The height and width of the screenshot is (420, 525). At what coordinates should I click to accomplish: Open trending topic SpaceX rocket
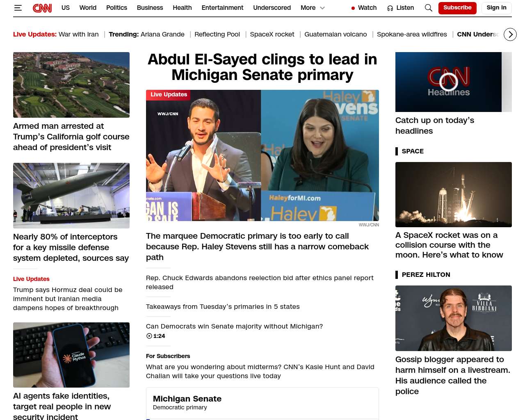pyautogui.click(x=272, y=34)
